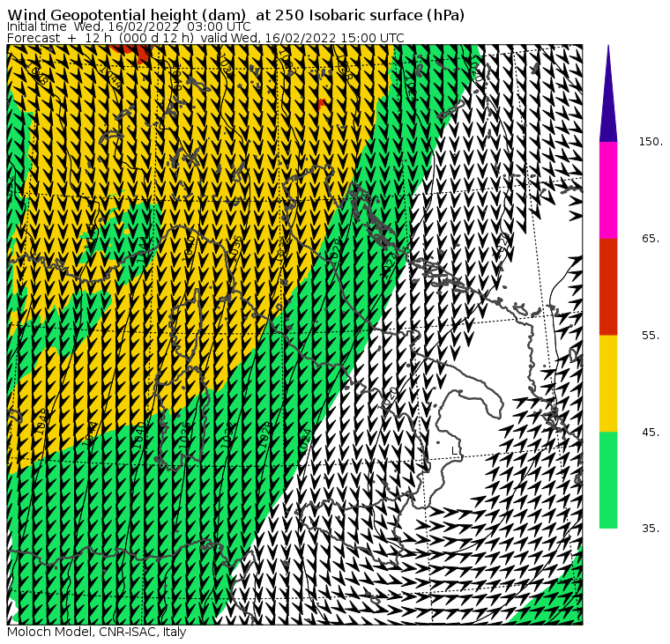Click the colorbar label '65.'
670x644 pixels.
coord(651,238)
